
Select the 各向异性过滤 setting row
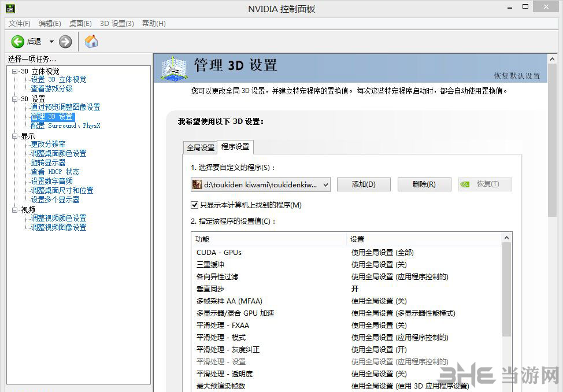[346, 277]
